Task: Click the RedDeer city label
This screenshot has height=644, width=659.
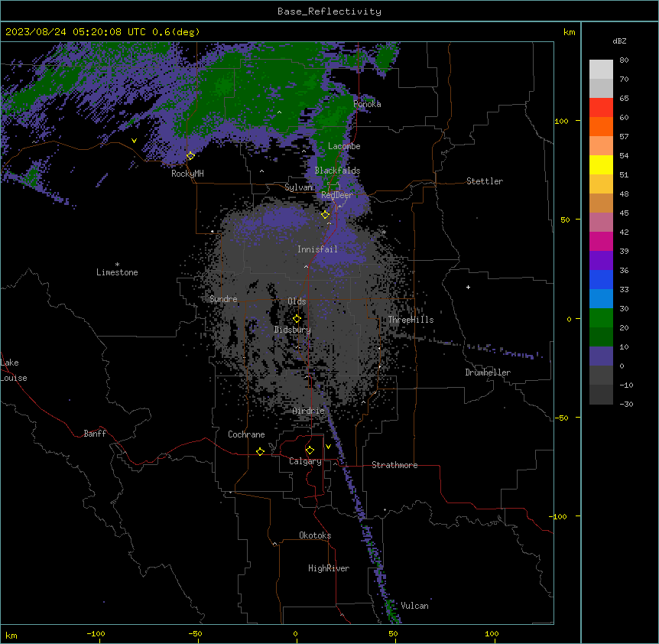Action: (x=337, y=195)
